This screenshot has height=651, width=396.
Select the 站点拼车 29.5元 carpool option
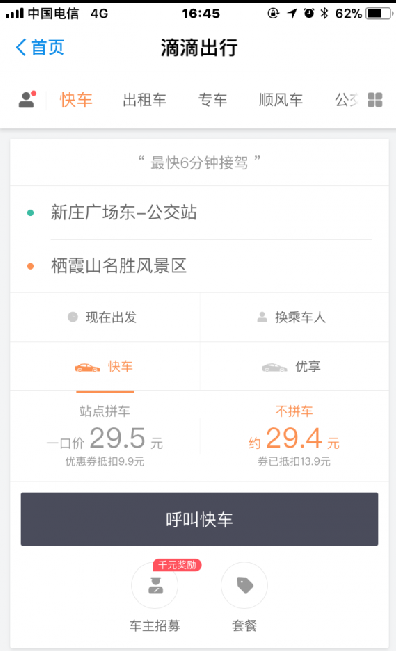[x=105, y=436]
